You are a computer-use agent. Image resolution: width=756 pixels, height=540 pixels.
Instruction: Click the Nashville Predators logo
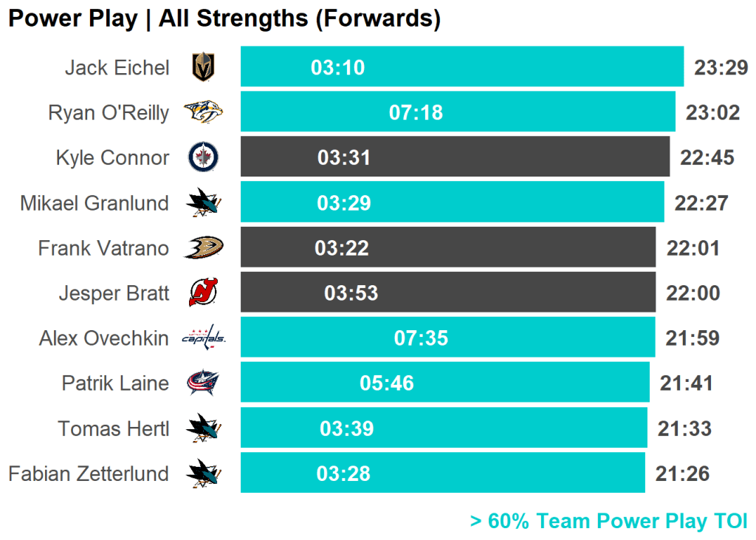[203, 112]
